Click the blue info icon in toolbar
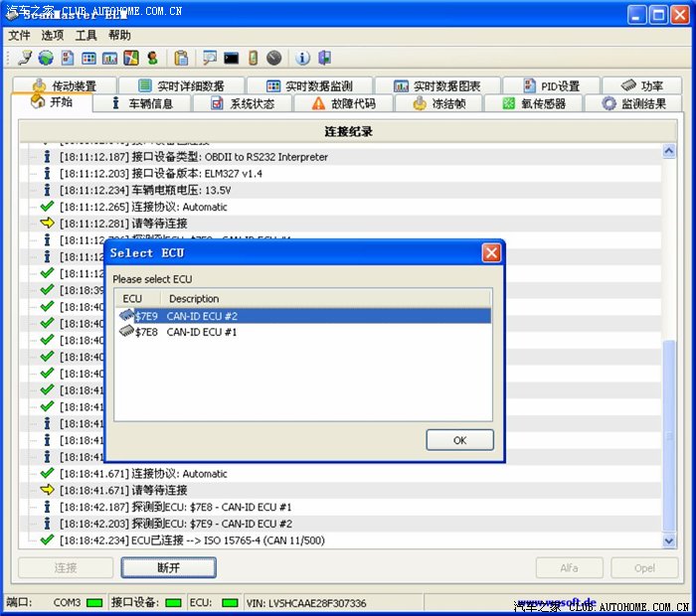The height and width of the screenshot is (616, 696). pos(303,59)
